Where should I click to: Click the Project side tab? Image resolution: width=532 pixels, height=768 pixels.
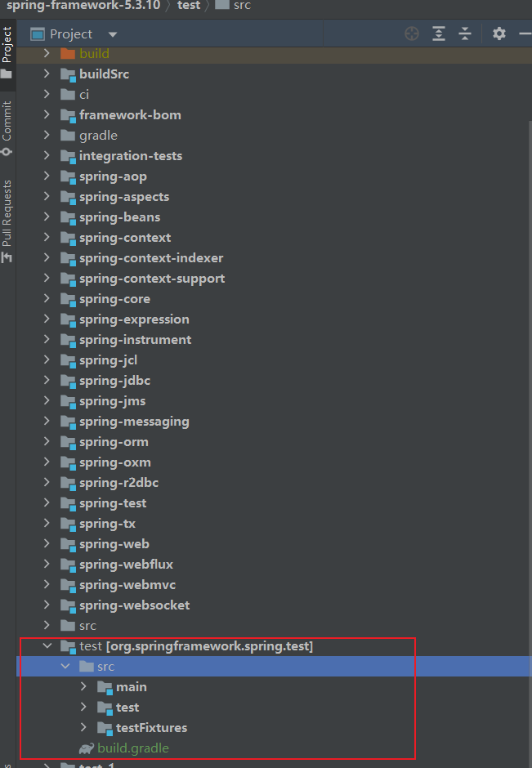(x=7, y=51)
